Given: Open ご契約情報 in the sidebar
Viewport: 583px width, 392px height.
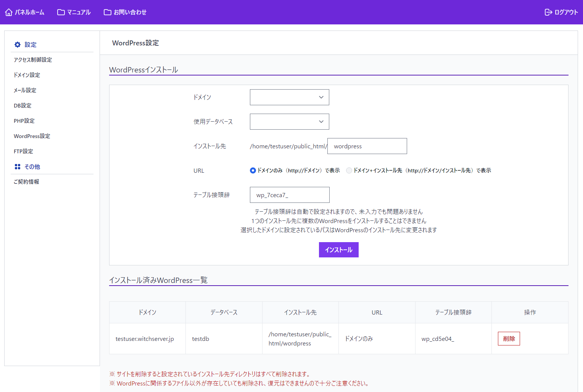Looking at the screenshot, I should (26, 182).
